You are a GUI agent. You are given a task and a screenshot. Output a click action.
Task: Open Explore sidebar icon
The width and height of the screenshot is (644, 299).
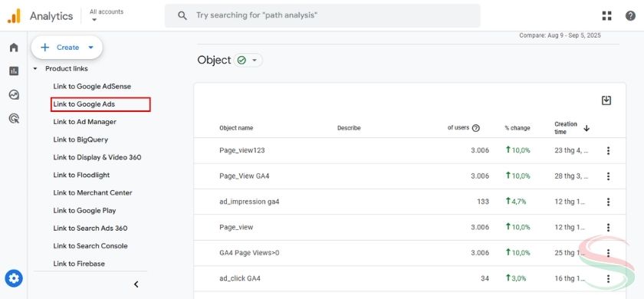tap(14, 95)
